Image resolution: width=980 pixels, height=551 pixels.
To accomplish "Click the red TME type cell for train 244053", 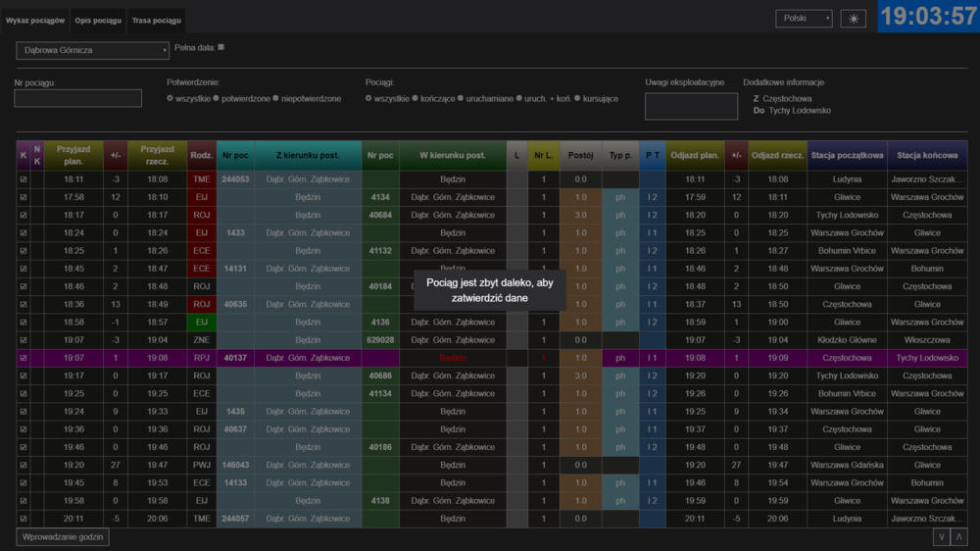I will click(x=201, y=179).
